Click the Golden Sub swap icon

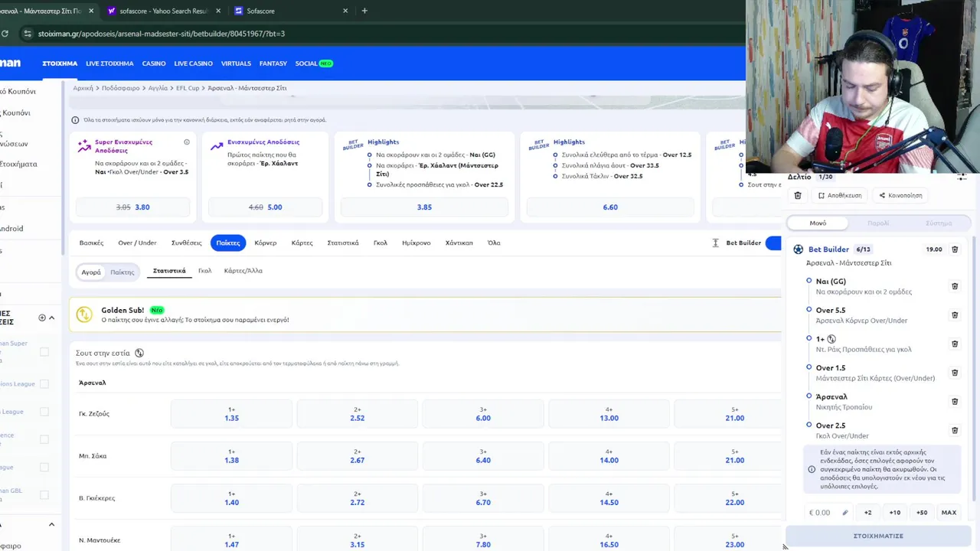[84, 315]
